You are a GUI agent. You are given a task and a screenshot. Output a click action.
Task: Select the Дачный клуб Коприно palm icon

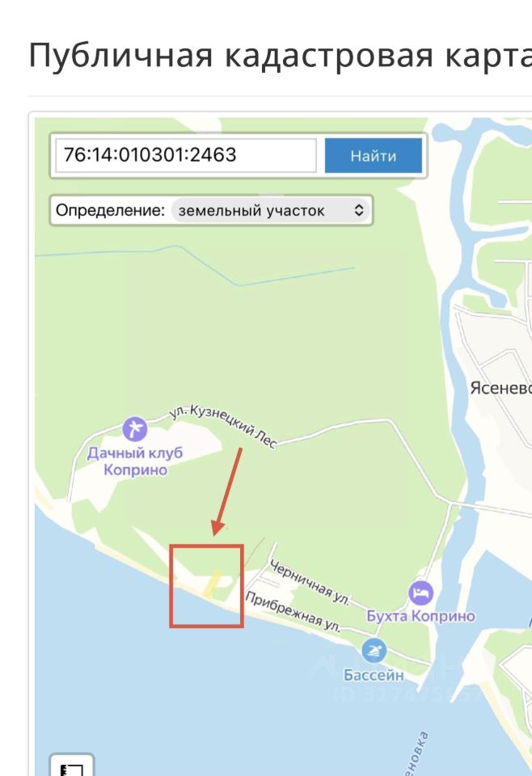(x=134, y=429)
